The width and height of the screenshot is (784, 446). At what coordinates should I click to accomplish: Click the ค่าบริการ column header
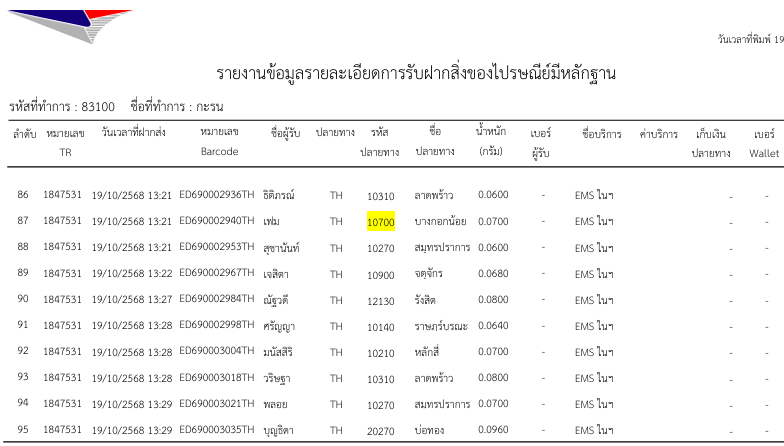point(658,134)
